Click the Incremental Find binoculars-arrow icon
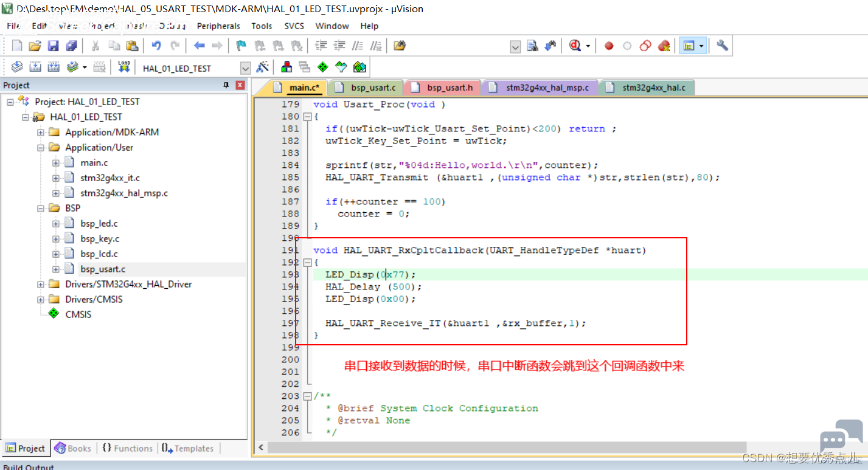Image resolution: width=868 pixels, height=470 pixels. (x=550, y=46)
